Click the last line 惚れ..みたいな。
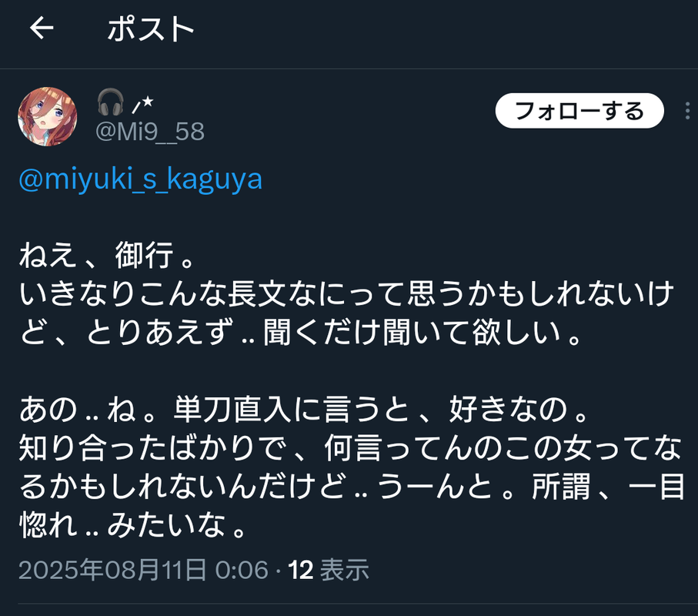 [132, 524]
